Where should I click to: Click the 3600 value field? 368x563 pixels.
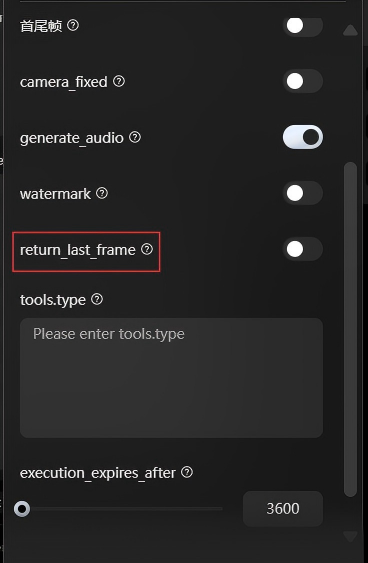[283, 509]
